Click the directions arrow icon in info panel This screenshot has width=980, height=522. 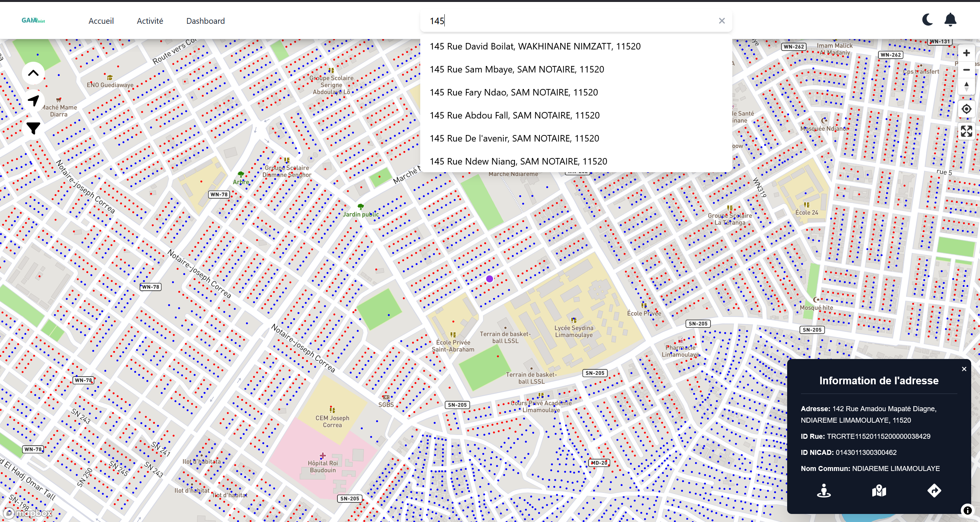pyautogui.click(x=934, y=491)
